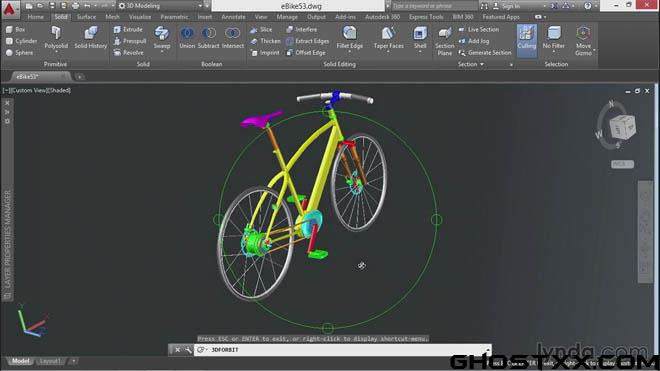Switch to the Surface ribbon tab
This screenshot has width=660, height=371.
(x=86, y=17)
